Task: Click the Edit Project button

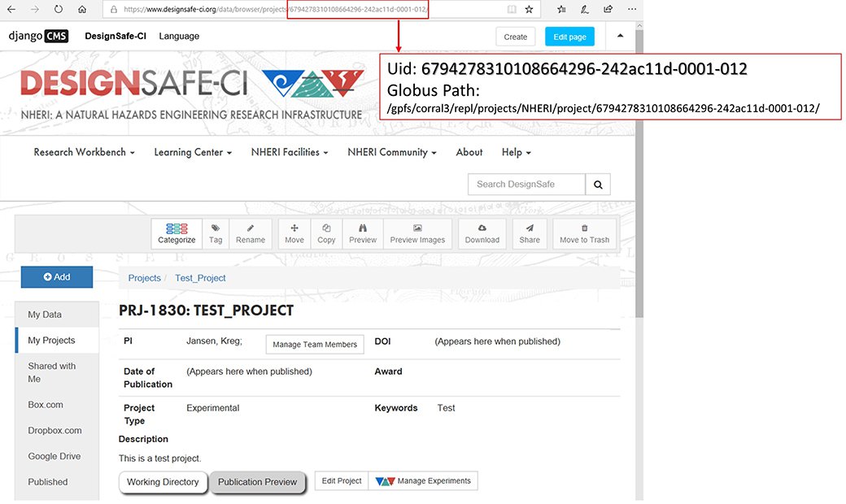Action: coord(342,481)
